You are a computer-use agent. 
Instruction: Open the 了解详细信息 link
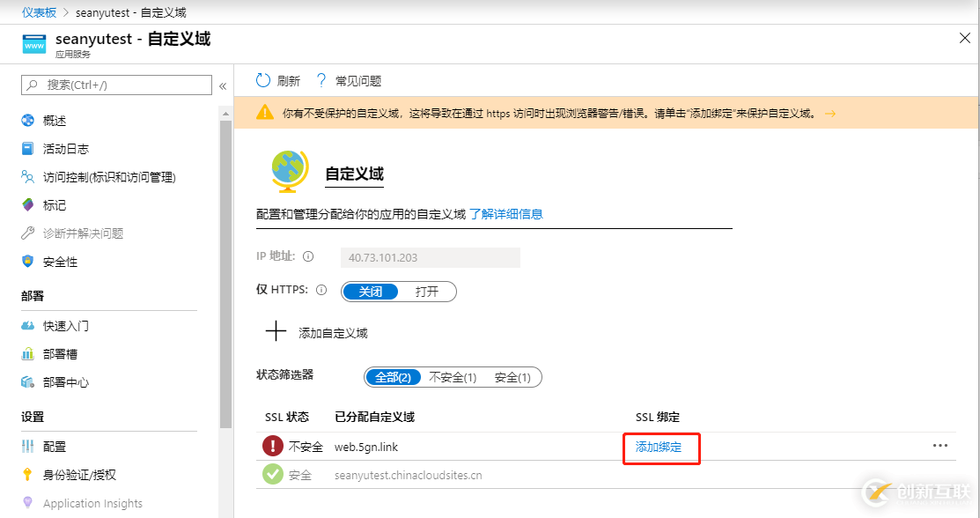[506, 214]
